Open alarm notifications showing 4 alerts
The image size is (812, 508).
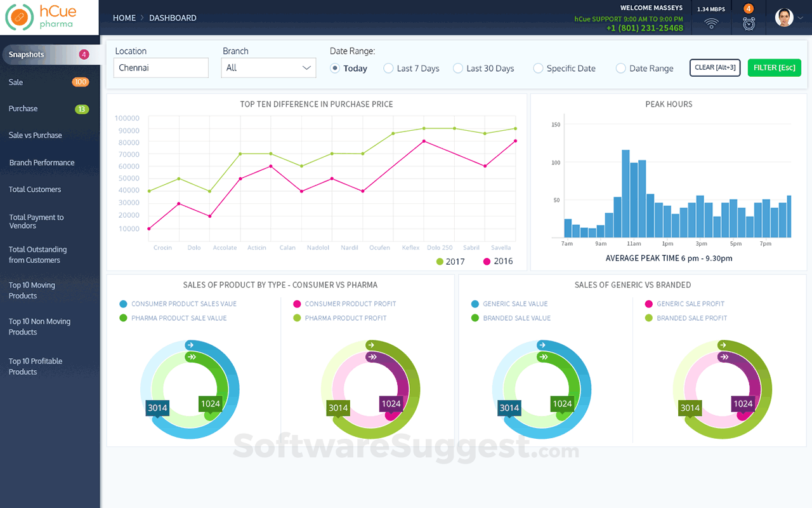point(749,19)
